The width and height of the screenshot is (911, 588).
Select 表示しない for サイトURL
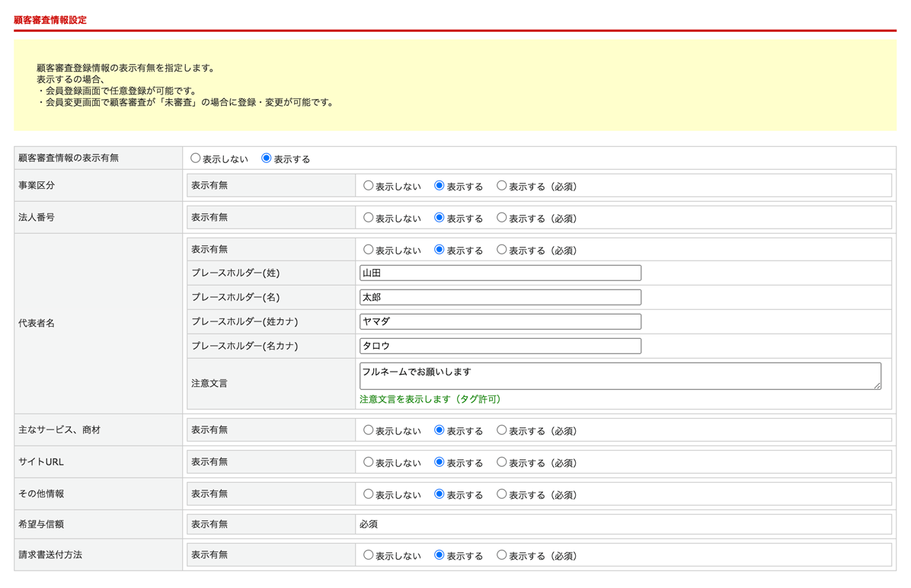(x=369, y=462)
